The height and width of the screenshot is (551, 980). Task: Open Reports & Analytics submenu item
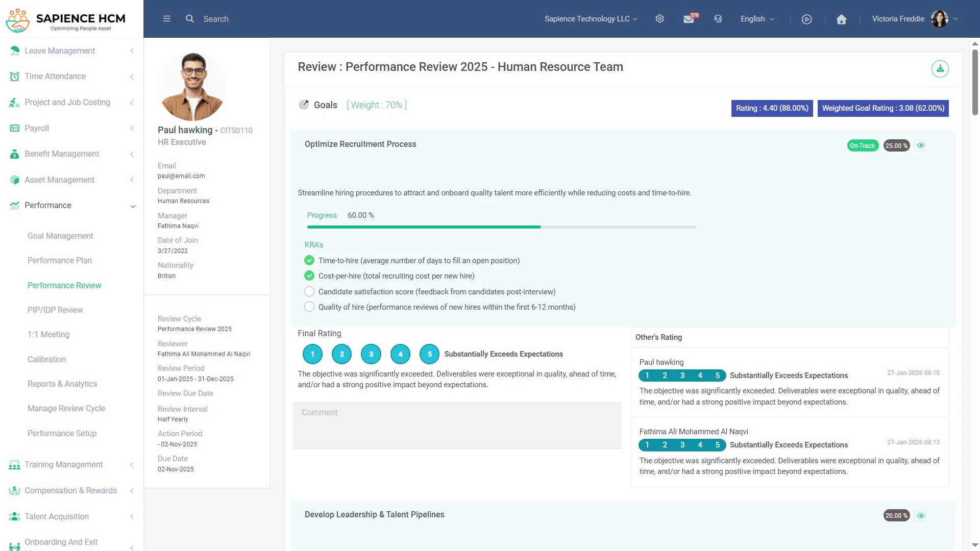(x=62, y=384)
